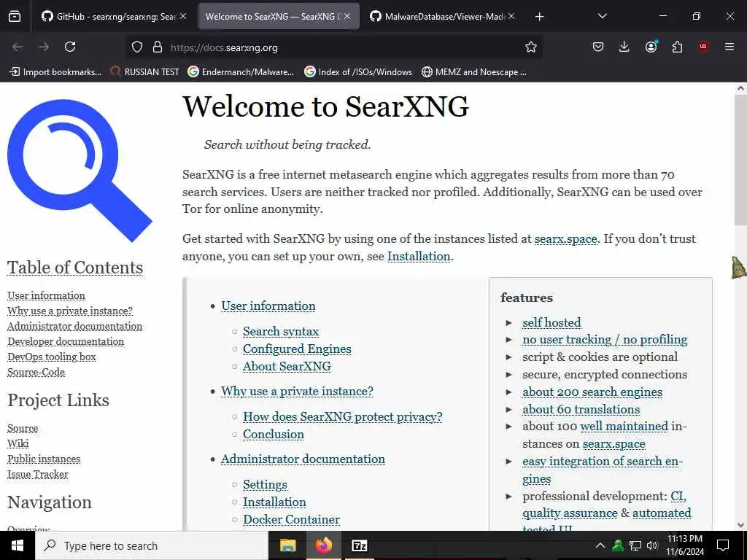
Task: Switch to MalwareDatabase/Viewer-Made tab
Action: [x=444, y=17]
